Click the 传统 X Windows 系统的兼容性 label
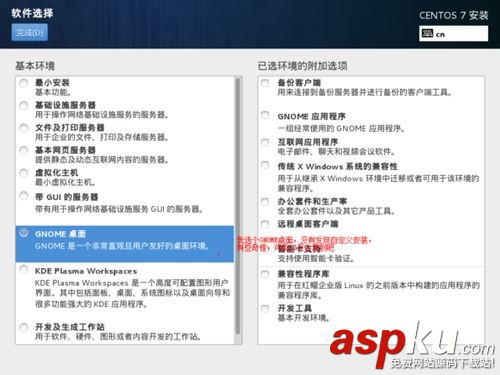 pos(338,166)
